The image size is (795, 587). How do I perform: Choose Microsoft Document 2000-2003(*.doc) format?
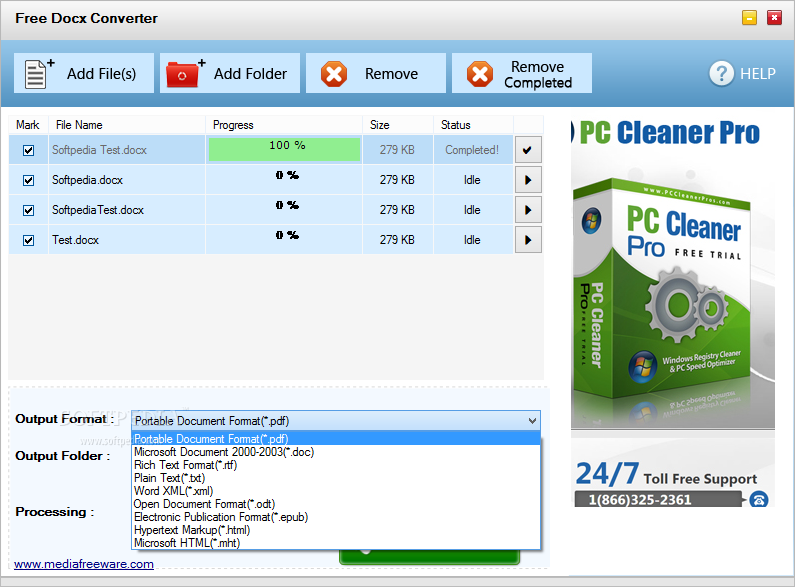pyautogui.click(x=336, y=452)
